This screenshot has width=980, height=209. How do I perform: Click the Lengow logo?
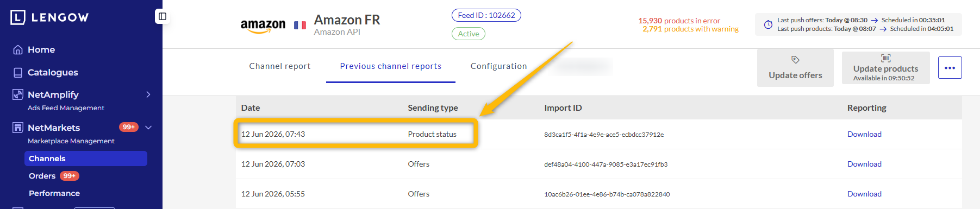[x=49, y=17]
